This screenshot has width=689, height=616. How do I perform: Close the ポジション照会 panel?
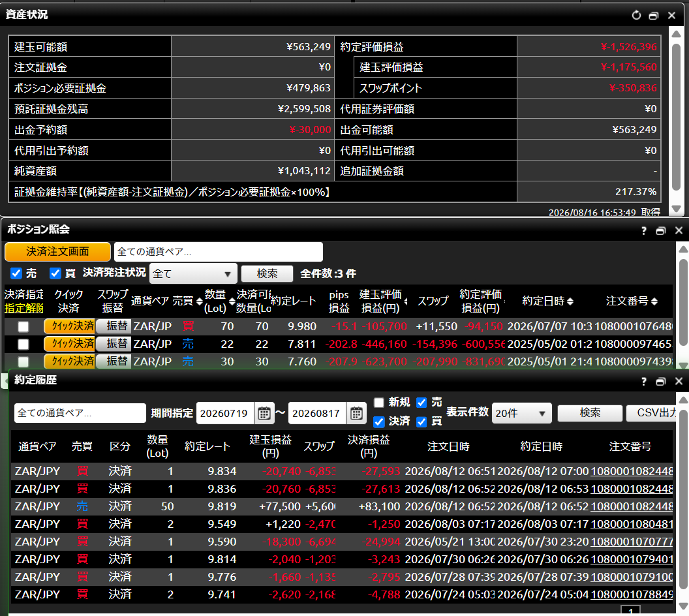pyautogui.click(x=679, y=230)
